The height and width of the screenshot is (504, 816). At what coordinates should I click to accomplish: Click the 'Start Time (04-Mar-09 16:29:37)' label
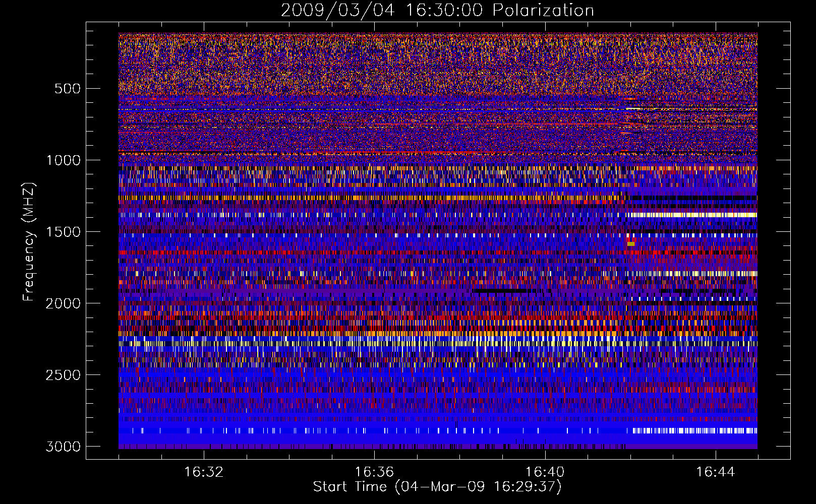[x=437, y=487]
